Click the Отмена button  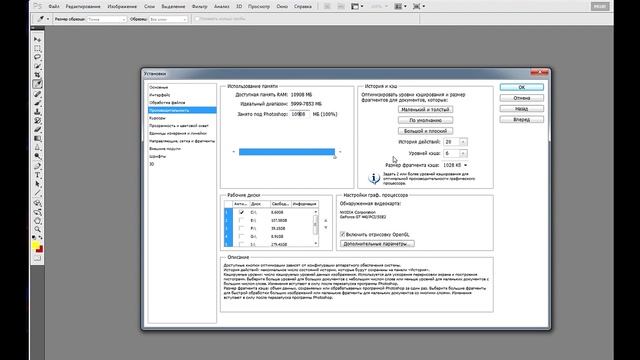click(x=522, y=98)
